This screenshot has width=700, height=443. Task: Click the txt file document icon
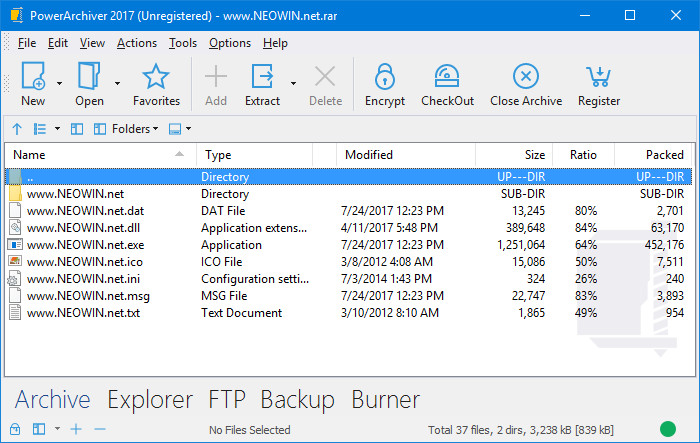click(x=15, y=313)
